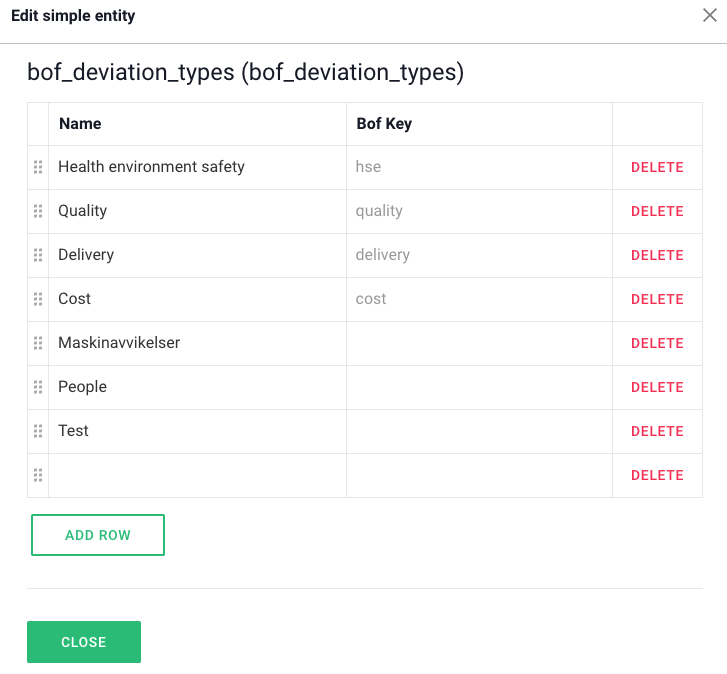The image size is (727, 674).
Task: Click the empty Bof Key cell for People
Action: (x=478, y=387)
